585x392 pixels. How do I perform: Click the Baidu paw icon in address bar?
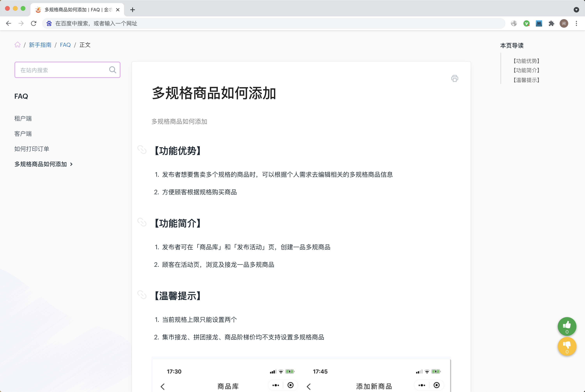coord(49,23)
